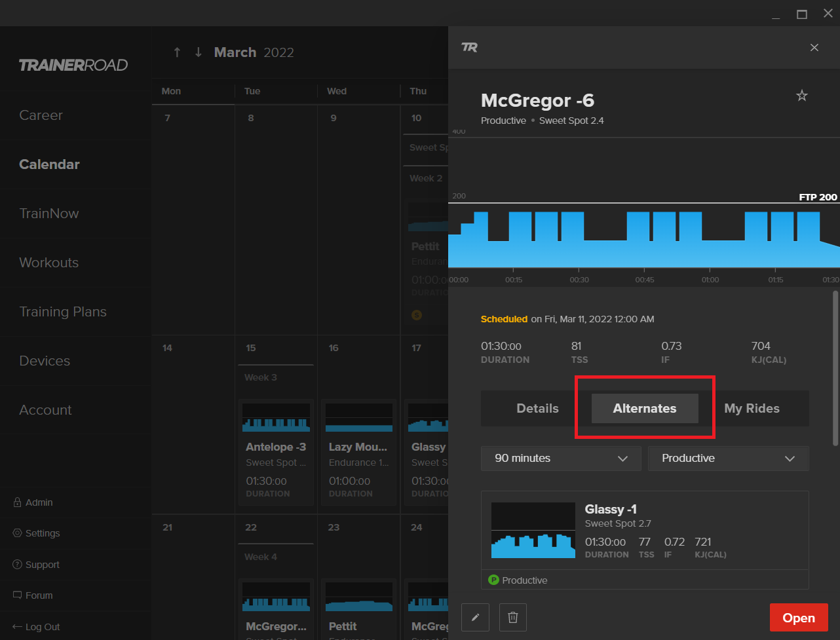The height and width of the screenshot is (640, 840).
Task: Click the Admin link
Action: click(x=39, y=502)
